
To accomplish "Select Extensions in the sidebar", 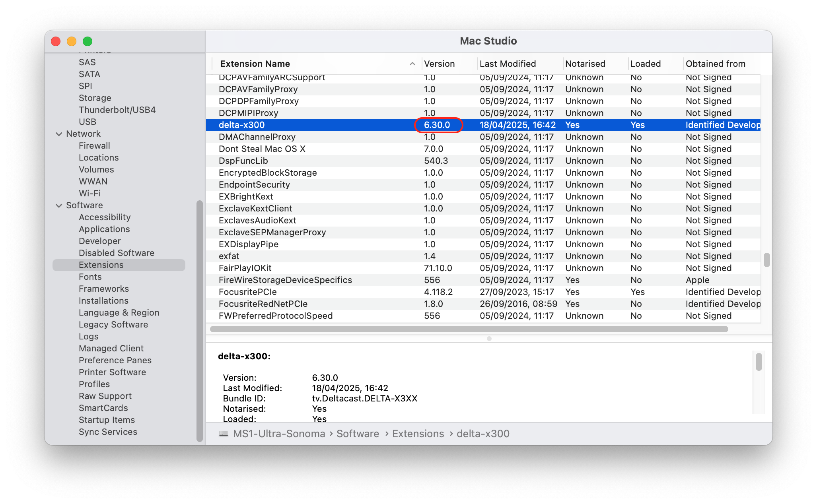I will click(x=119, y=265).
